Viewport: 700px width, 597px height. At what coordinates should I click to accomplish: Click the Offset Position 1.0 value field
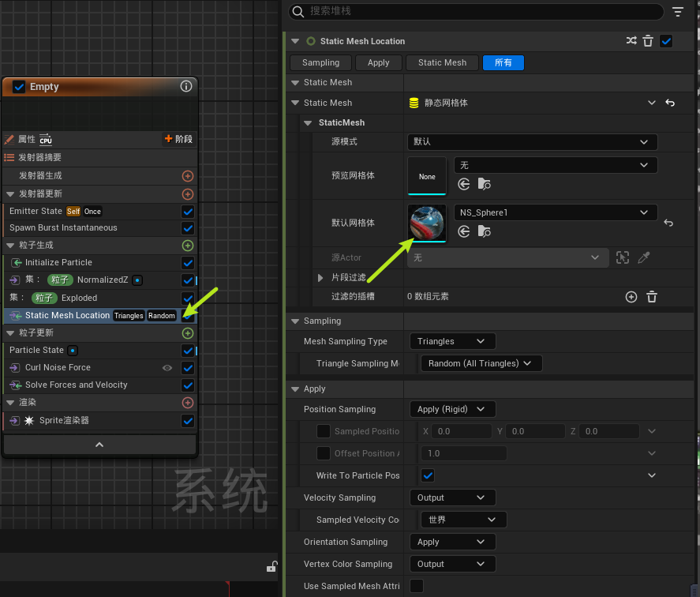point(464,453)
